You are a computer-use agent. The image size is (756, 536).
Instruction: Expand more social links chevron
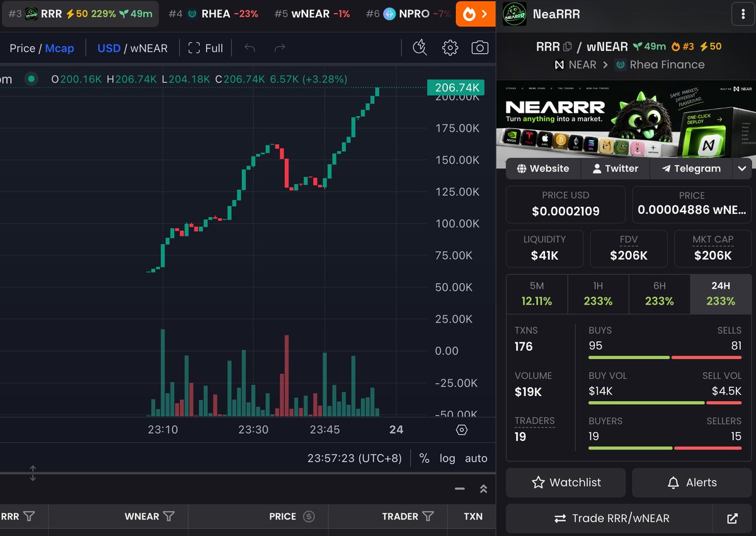(x=742, y=168)
